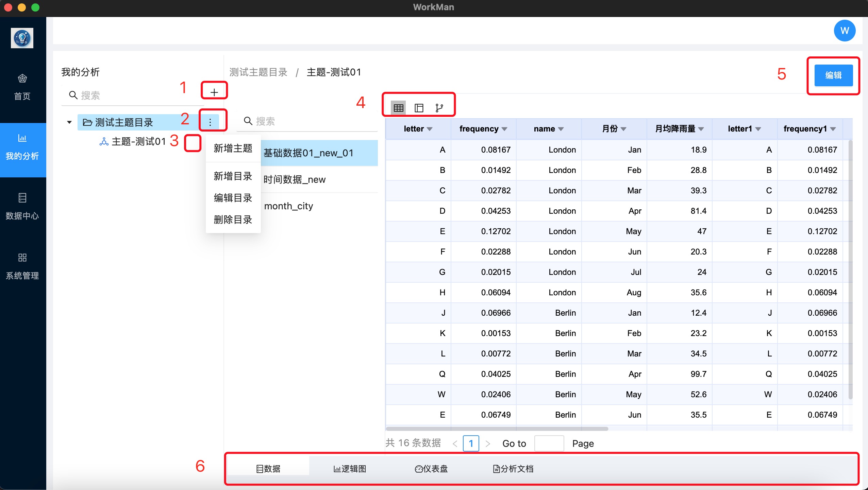
Task: Open the letter1 column filter dropdown
Action: tap(758, 129)
